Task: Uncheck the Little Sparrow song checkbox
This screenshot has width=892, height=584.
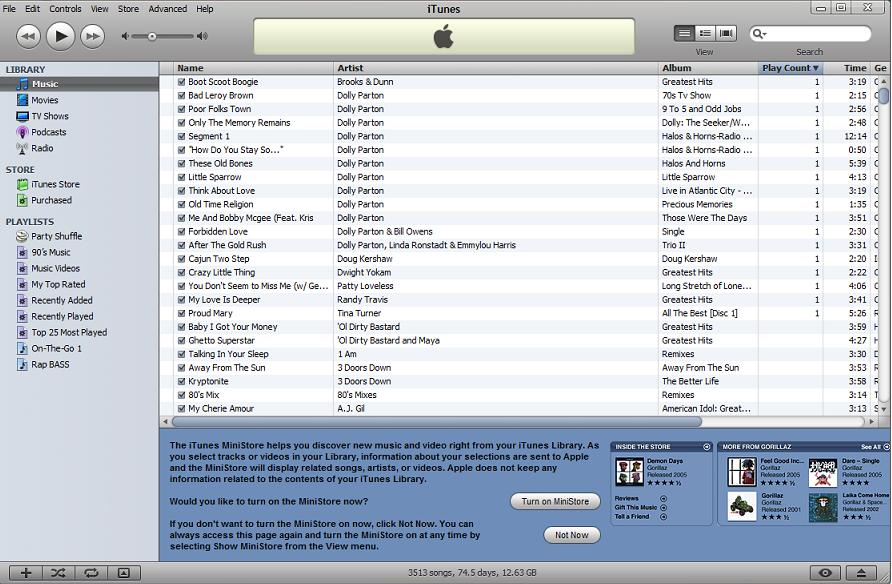Action: point(181,177)
